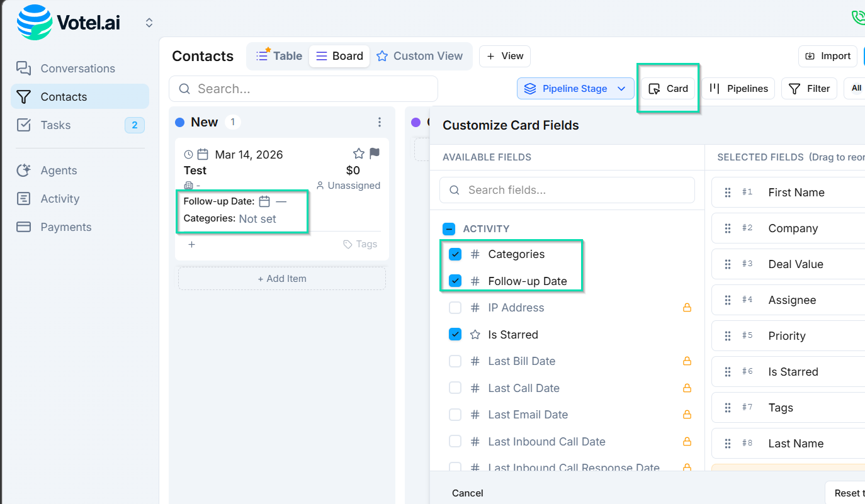
Task: Uncheck the Categories field checkbox
Action: pyautogui.click(x=455, y=254)
